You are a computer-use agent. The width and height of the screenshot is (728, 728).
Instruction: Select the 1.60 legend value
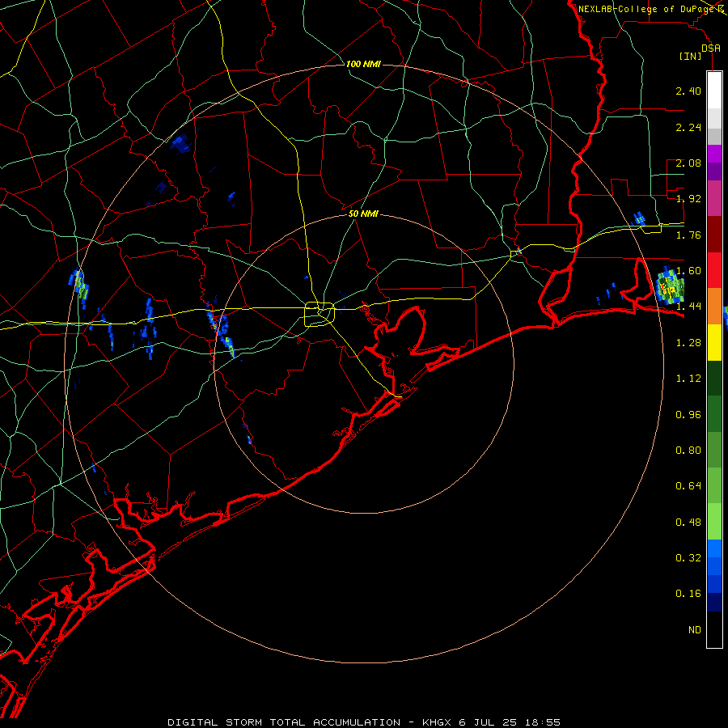click(x=688, y=271)
